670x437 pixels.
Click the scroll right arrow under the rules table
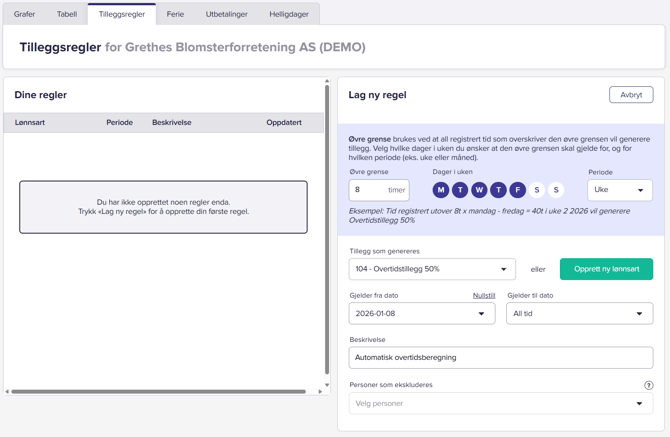coord(320,391)
